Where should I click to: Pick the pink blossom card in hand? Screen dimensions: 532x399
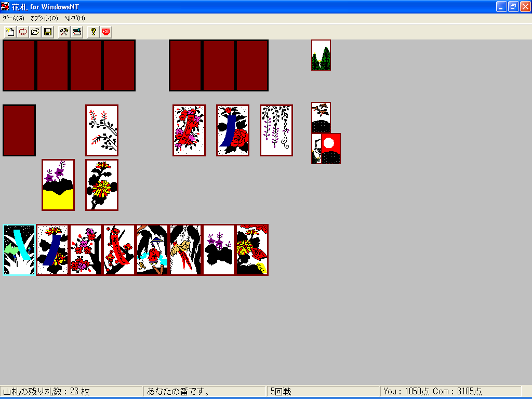pos(86,250)
